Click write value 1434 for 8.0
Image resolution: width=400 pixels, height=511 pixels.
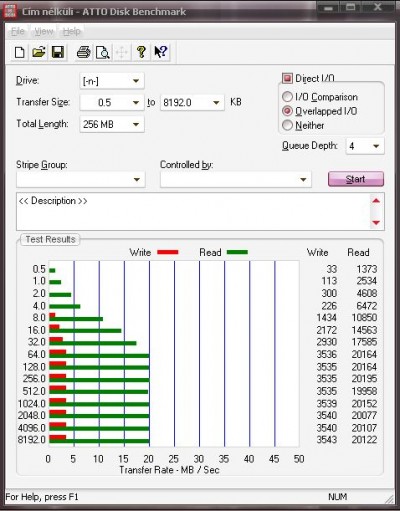tap(327, 318)
